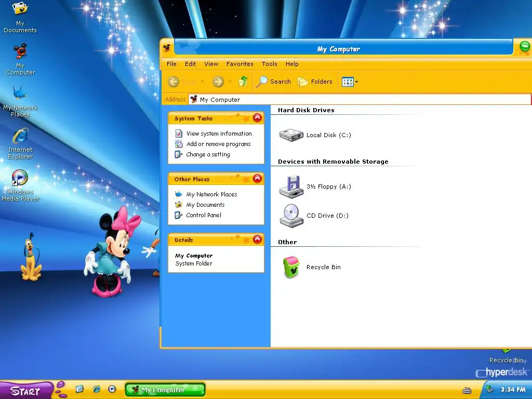Screen dimensions: 532x399
Task: Launch Internet Explorer from quick launch
Action: (96, 389)
